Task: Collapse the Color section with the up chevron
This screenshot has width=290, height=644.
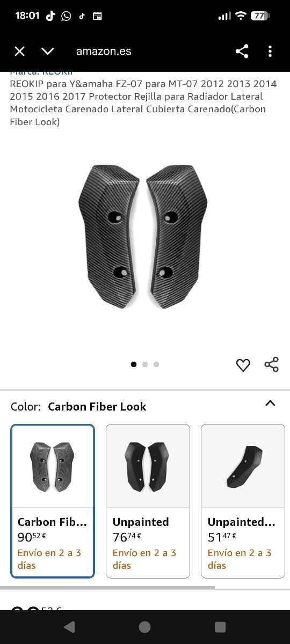Action: coord(270,404)
